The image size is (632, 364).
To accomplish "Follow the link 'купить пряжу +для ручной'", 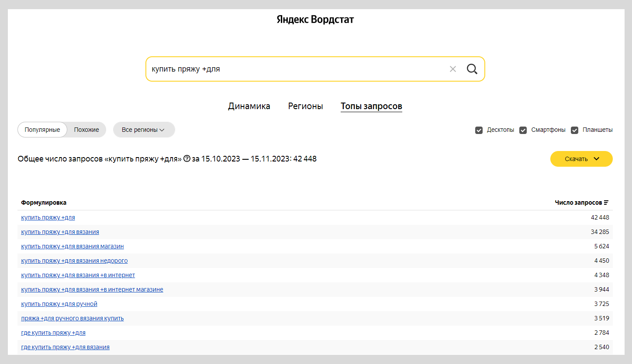I will tap(59, 304).
